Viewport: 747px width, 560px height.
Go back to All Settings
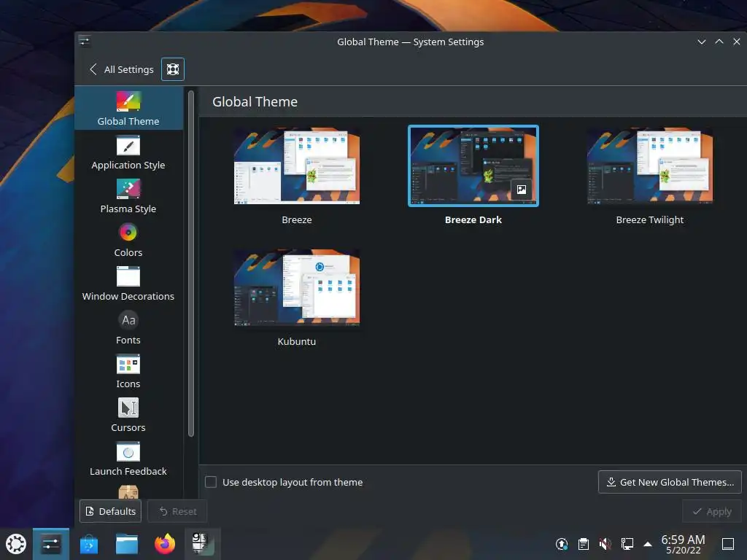pyautogui.click(x=122, y=69)
